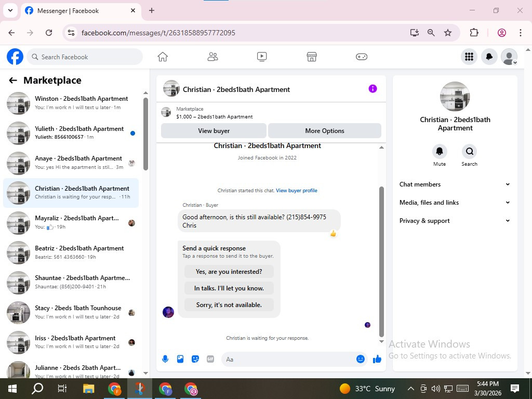The height and width of the screenshot is (399, 532).
Task: Open Windows taskbar search
Action: coord(37,389)
